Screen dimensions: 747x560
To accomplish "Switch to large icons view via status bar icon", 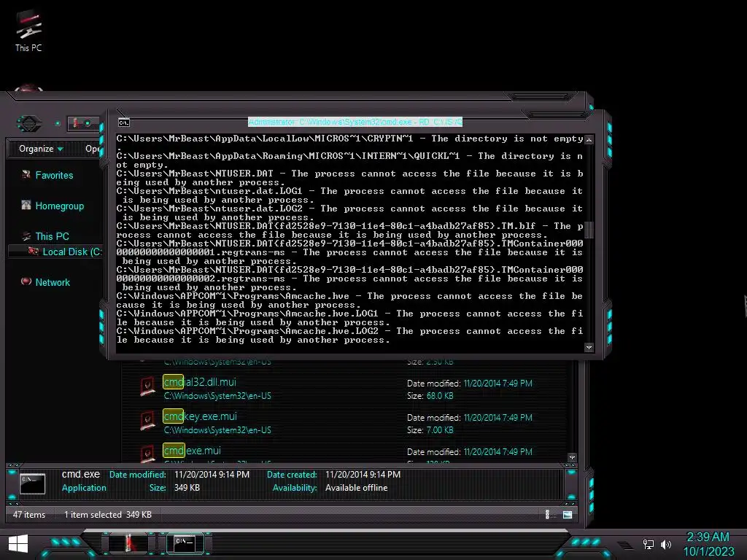I will pyautogui.click(x=568, y=514).
